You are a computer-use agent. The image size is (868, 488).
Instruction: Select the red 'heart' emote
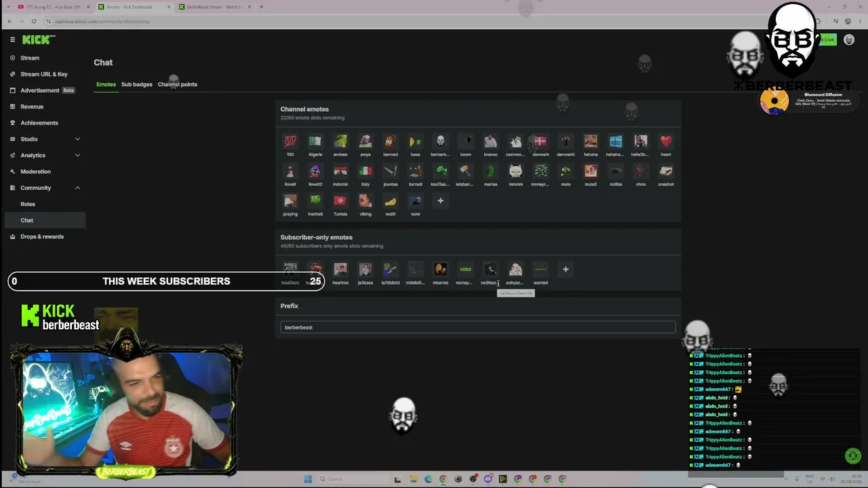point(666,142)
